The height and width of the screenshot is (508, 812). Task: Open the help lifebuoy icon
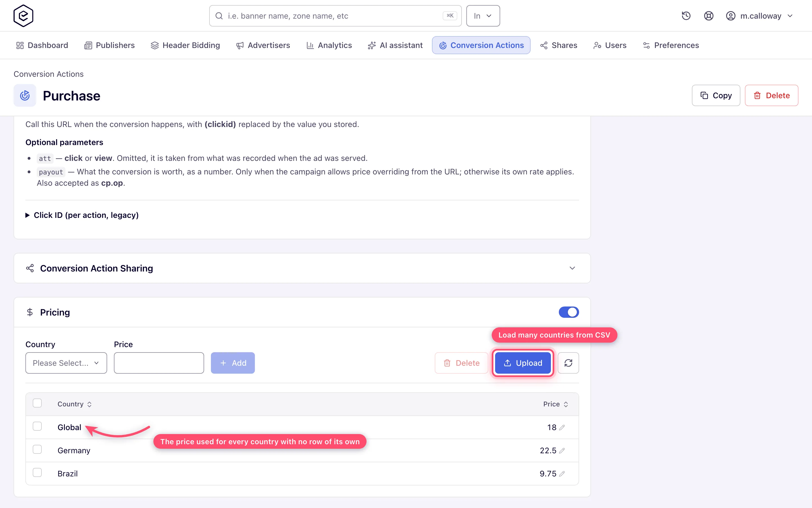pos(708,16)
